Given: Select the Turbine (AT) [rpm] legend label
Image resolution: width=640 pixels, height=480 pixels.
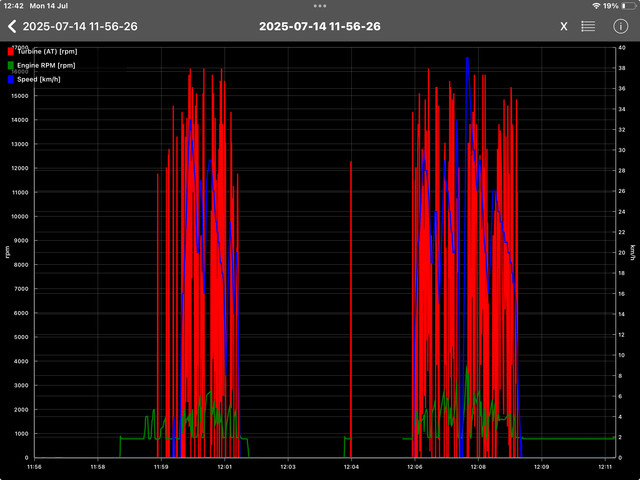Looking at the screenshot, I should tap(47, 51).
